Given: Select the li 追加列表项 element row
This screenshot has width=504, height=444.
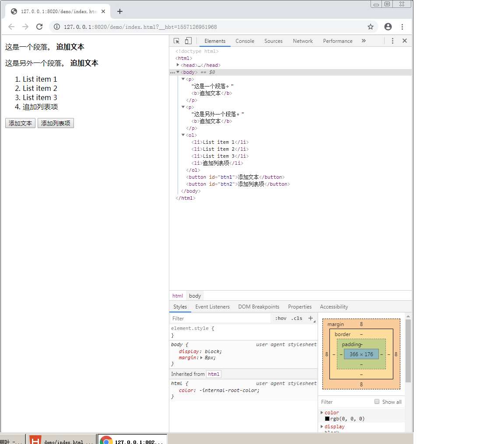Looking at the screenshot, I should click(217, 163).
